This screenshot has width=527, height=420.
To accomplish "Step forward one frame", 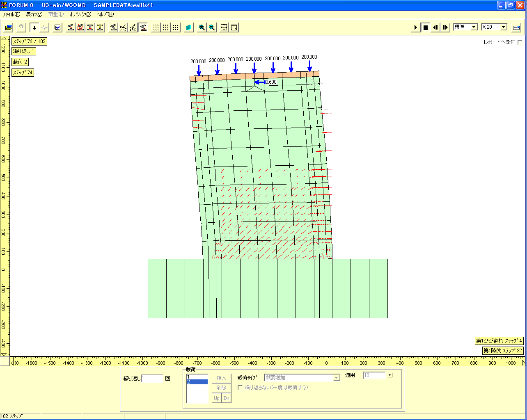I will [x=445, y=27].
